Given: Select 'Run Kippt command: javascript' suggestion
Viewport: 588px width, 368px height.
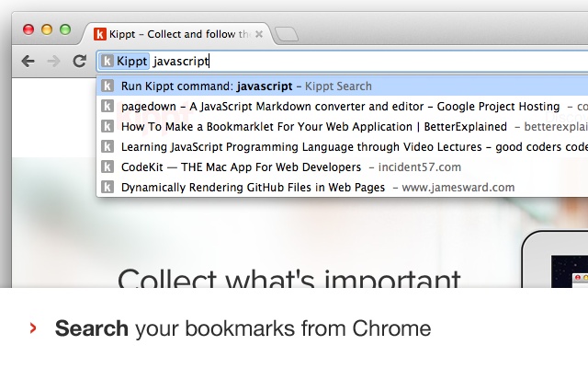Looking at the screenshot, I should click(342, 86).
